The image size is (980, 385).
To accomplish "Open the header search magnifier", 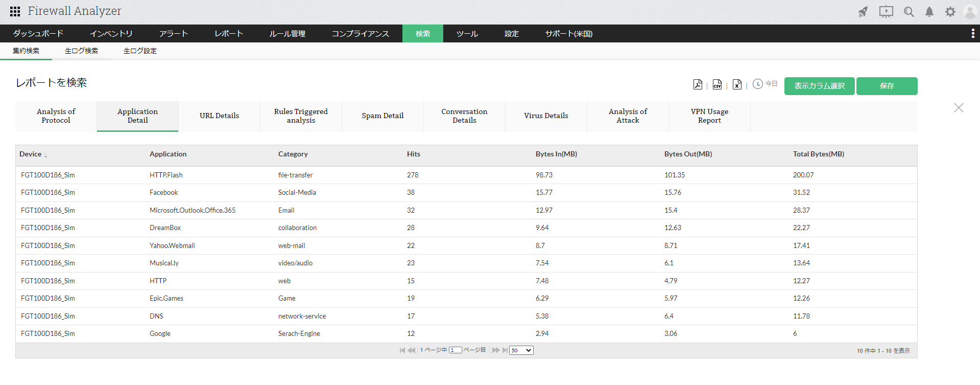I will coord(909,12).
